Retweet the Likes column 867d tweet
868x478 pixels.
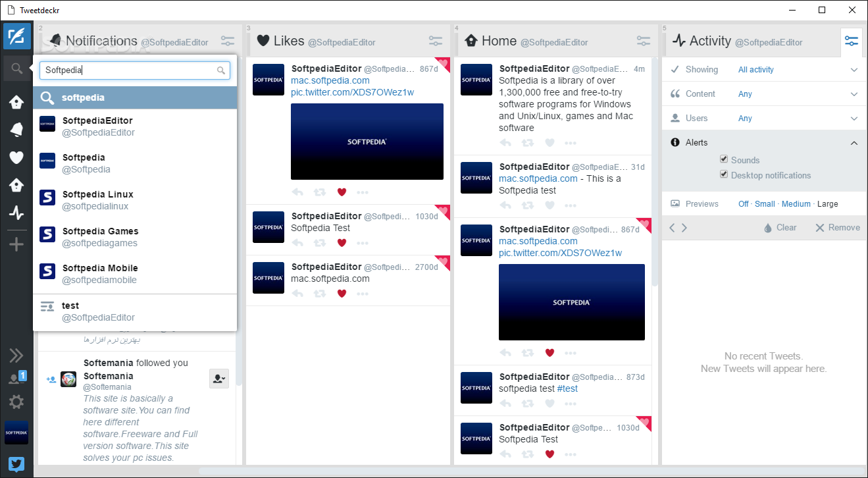point(320,192)
